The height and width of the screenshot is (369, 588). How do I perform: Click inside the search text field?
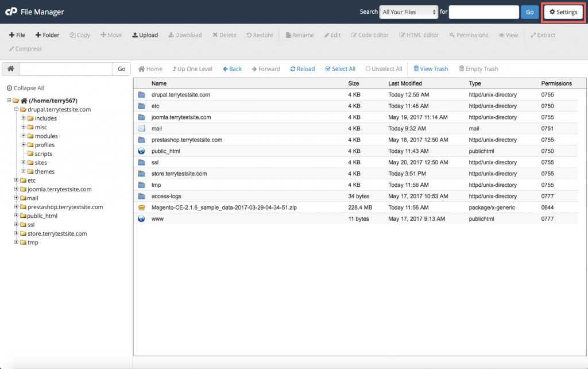coord(483,11)
